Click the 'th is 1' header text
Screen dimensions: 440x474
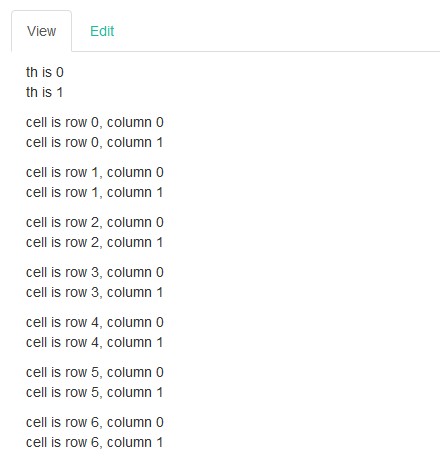click(44, 92)
